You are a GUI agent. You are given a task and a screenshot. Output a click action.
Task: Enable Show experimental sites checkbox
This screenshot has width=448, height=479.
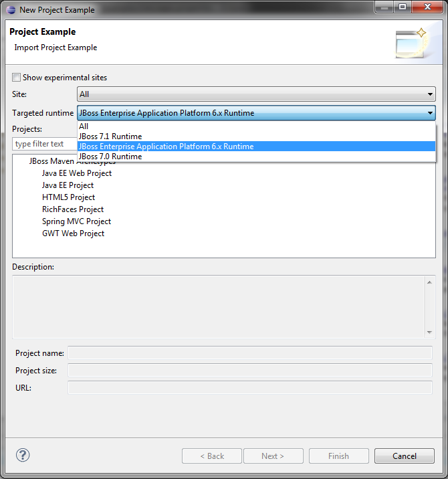(x=16, y=78)
